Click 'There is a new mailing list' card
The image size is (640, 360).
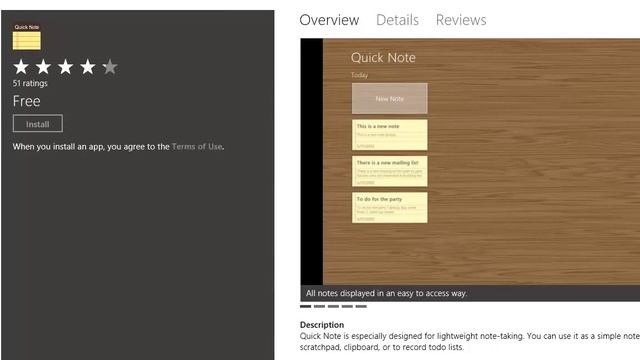(390, 171)
